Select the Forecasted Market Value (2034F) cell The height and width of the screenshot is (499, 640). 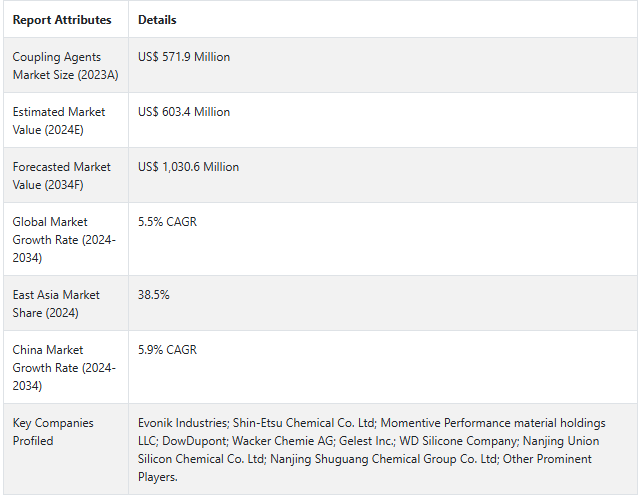coord(62,176)
